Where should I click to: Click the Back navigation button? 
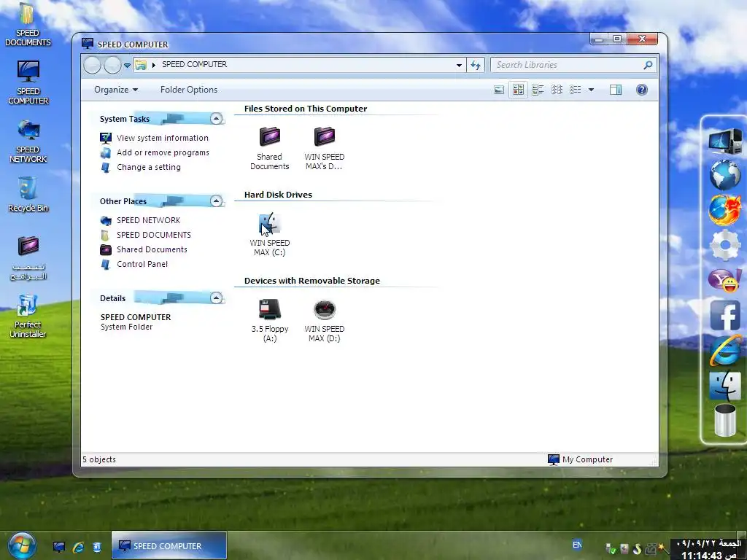point(93,65)
